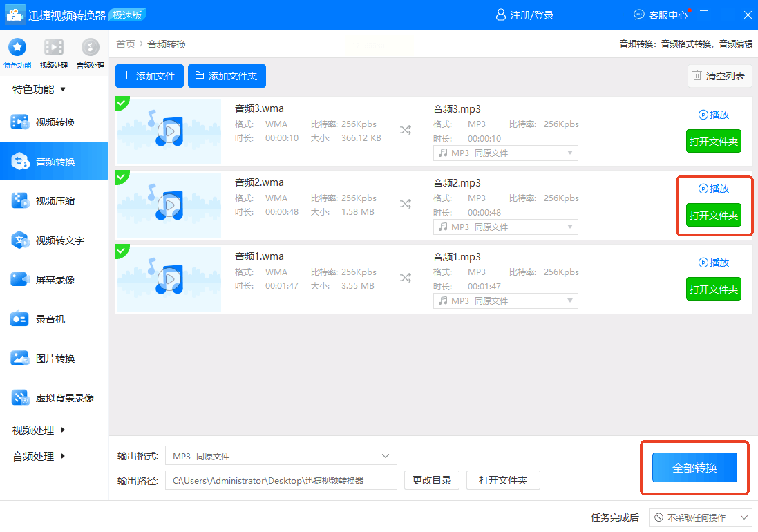Select 音频转换 sidebar item
Screen dimensions: 758x532
tap(54, 162)
